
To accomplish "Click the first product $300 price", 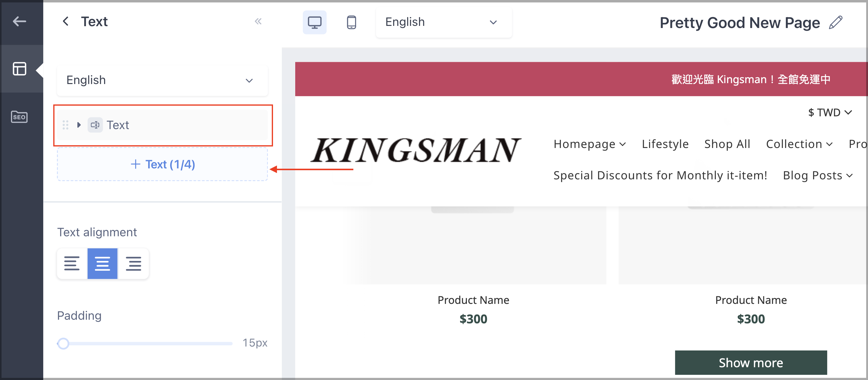I will [473, 319].
